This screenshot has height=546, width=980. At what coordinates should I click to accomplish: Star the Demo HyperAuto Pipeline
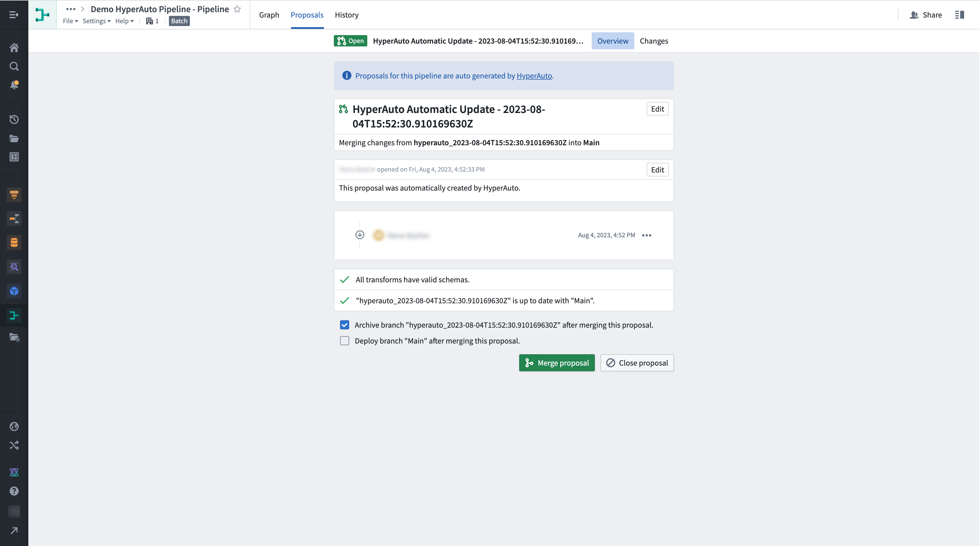pyautogui.click(x=237, y=9)
